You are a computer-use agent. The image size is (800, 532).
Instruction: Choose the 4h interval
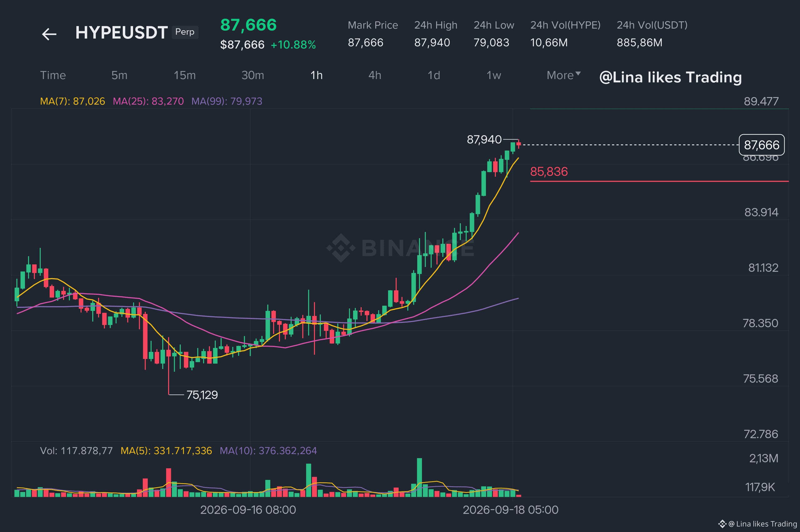tap(375, 75)
